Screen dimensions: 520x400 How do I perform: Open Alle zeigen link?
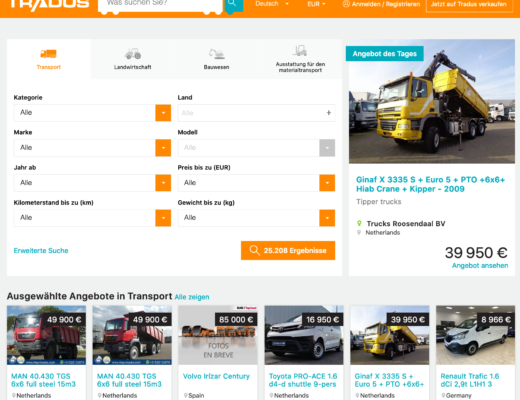click(192, 297)
